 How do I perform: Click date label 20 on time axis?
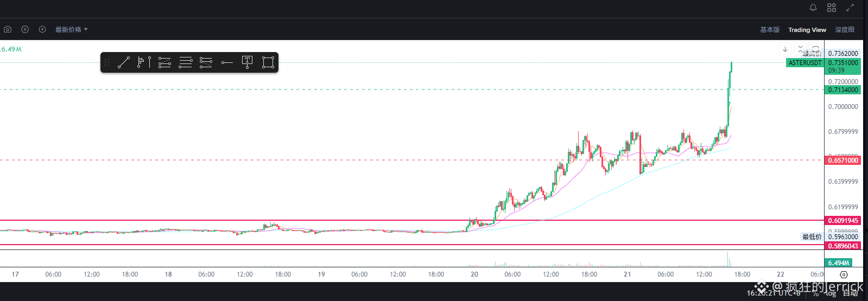tap(474, 274)
